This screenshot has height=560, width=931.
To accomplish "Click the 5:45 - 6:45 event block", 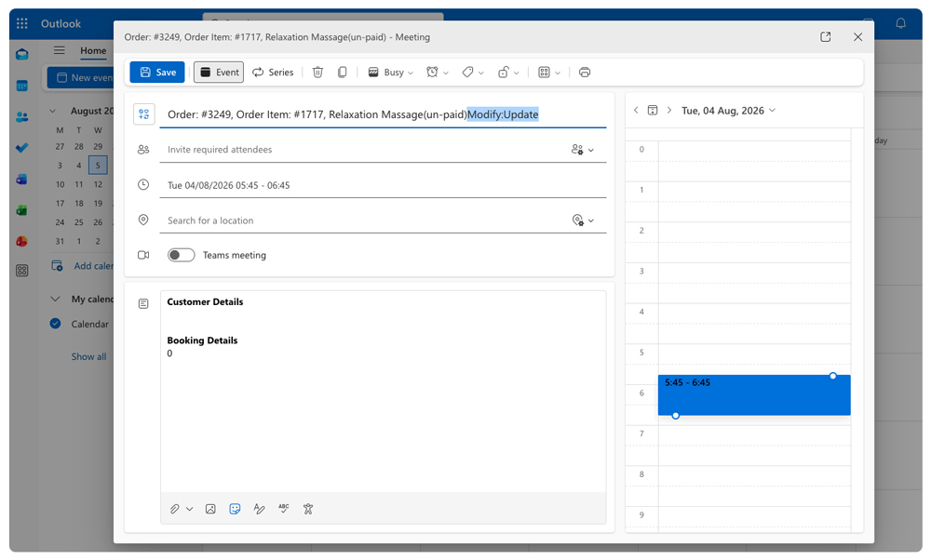I will pos(754,395).
